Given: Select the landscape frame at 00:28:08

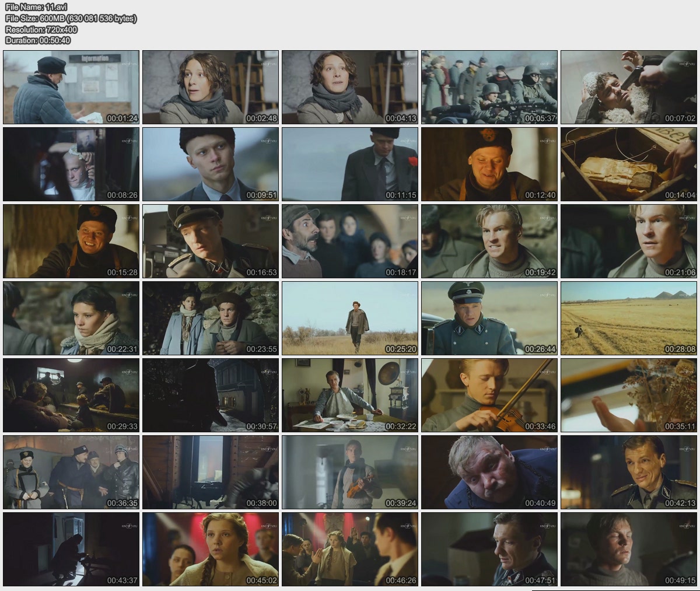Looking at the screenshot, I should click(x=629, y=318).
